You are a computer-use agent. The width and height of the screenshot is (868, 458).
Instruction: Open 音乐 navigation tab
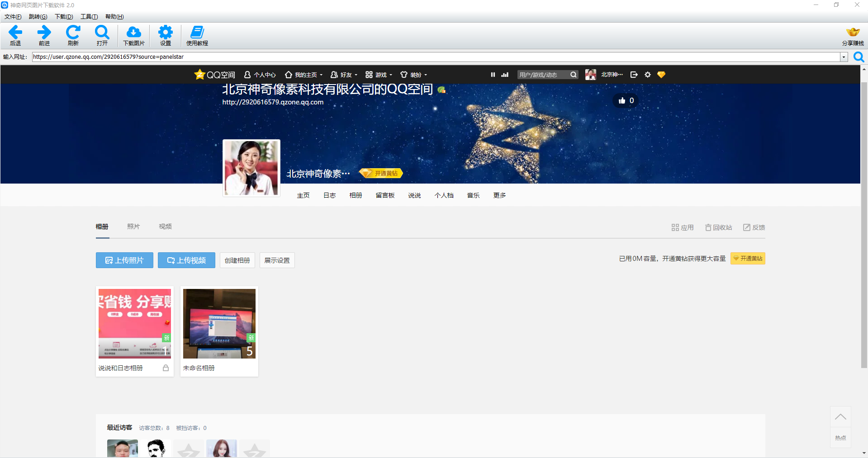click(473, 195)
